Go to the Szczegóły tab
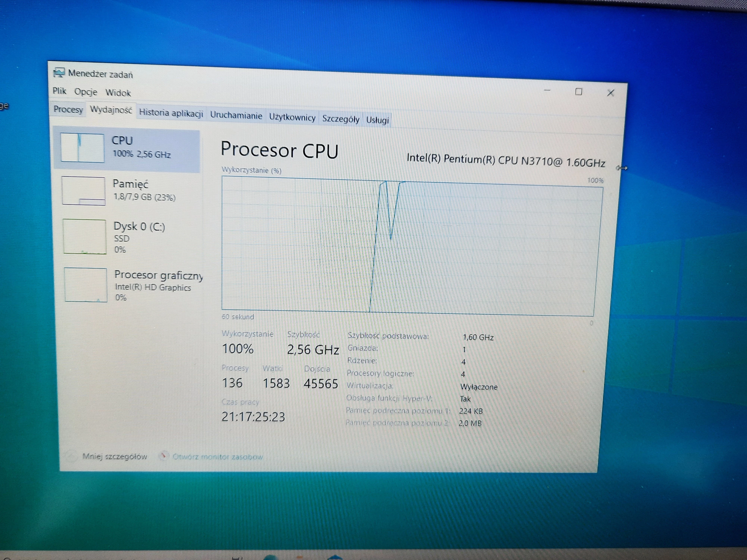Viewport: 747px width, 560px height. pos(341,119)
